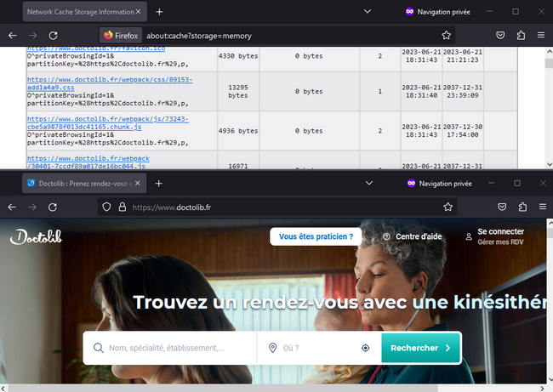The width and height of the screenshot is (553, 392).
Task: Open Pocket in the about:cache window toolbar
Action: (500, 35)
